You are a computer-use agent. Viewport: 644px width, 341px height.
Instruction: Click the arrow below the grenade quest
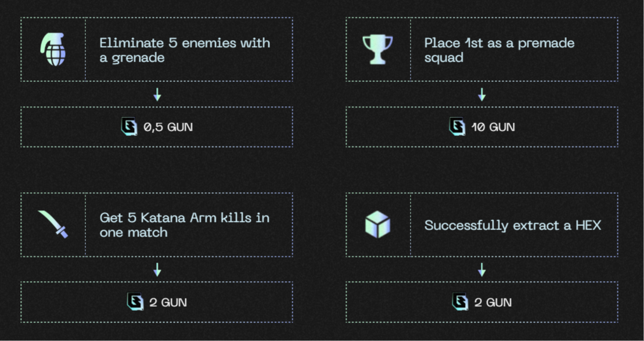(157, 95)
